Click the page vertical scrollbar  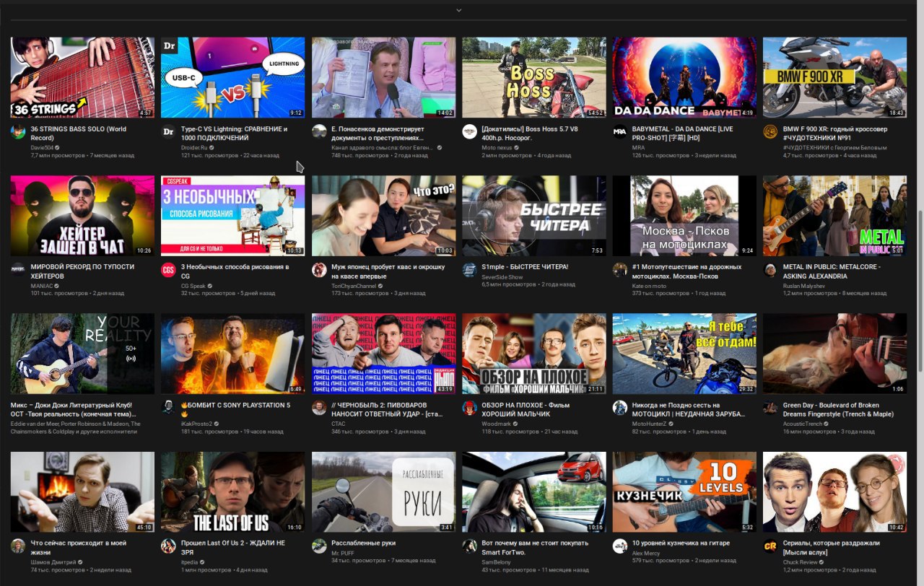pyautogui.click(x=920, y=293)
